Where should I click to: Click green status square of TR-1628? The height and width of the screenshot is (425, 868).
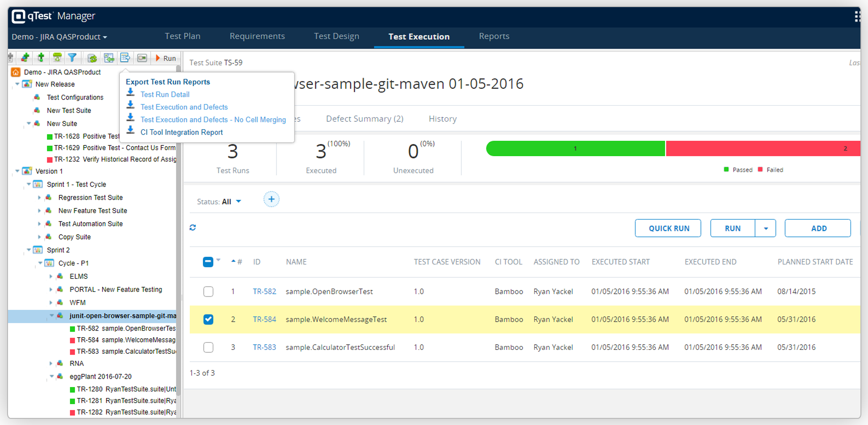50,136
